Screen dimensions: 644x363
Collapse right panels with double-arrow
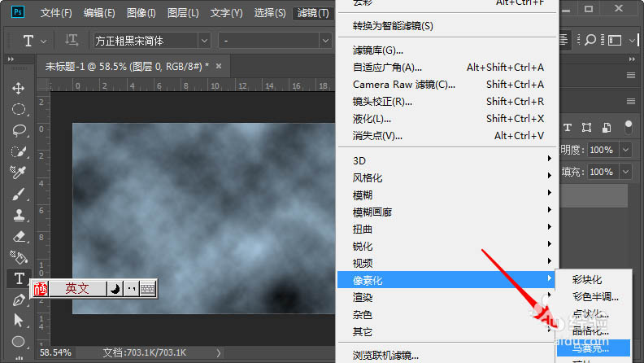pyautogui.click(x=632, y=59)
